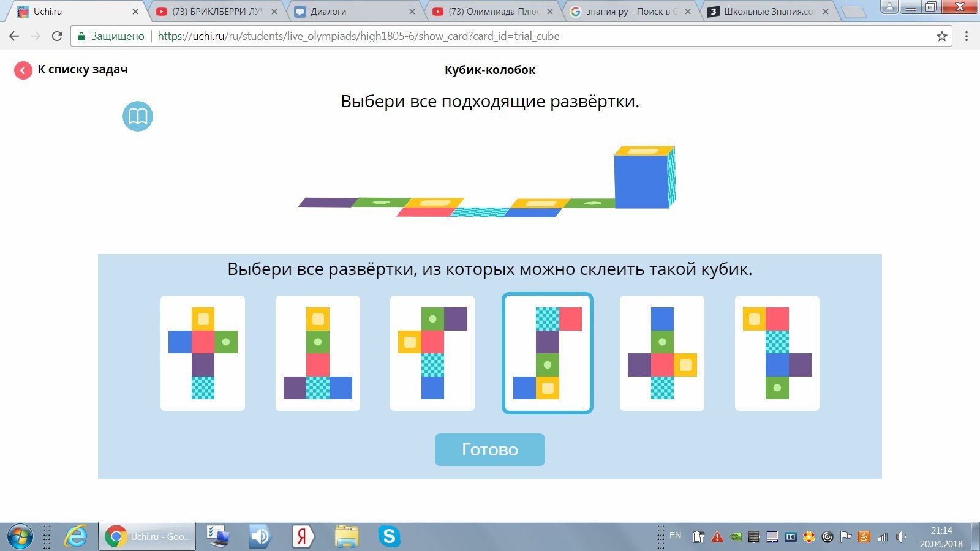Open the file explorer folder icon
The width and height of the screenshot is (980, 551).
coord(347,536)
